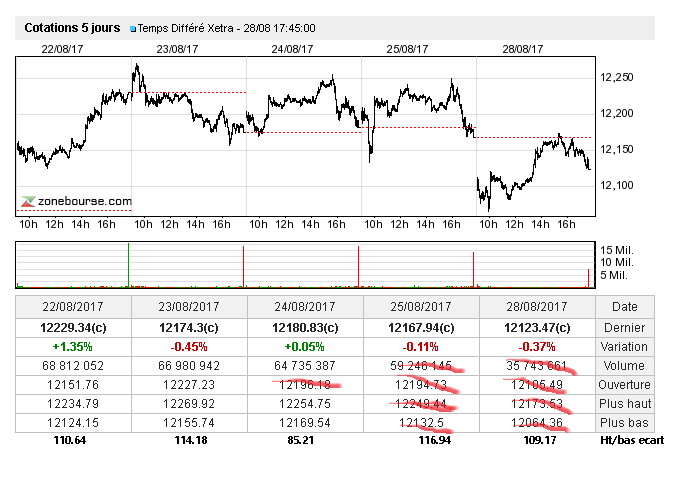
Task: Click the Ouverture row label
Action: pyautogui.click(x=626, y=385)
